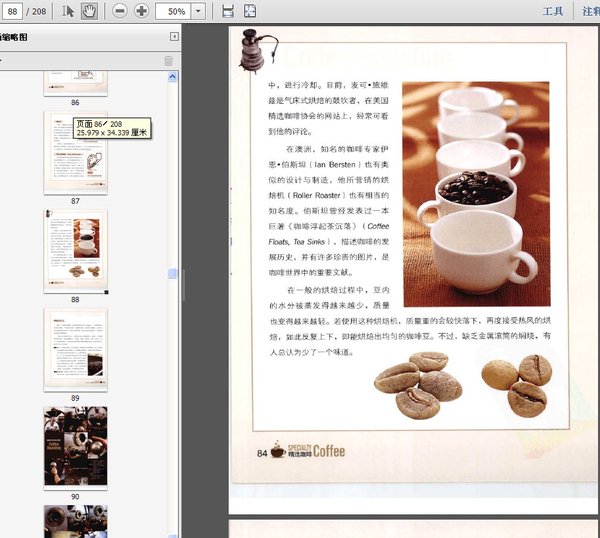Choose the Select tool arrow cursor icon
Viewport: 600px width, 538px height.
pyautogui.click(x=68, y=11)
